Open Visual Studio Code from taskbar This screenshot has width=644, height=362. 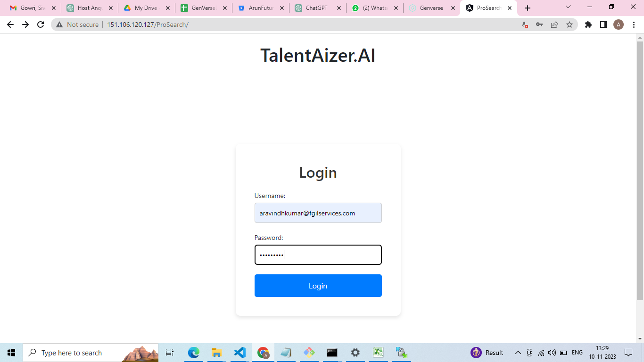[239, 353]
